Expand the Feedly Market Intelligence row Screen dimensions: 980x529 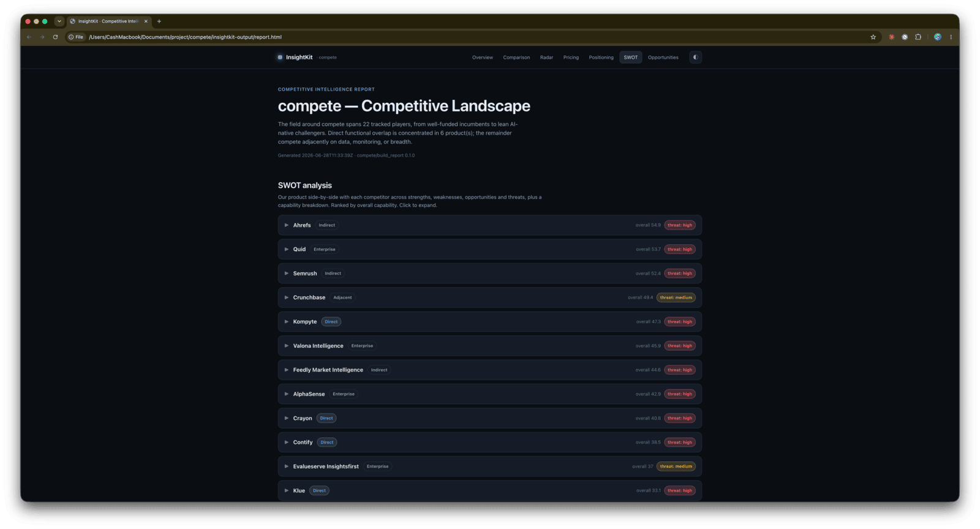[x=489, y=370]
